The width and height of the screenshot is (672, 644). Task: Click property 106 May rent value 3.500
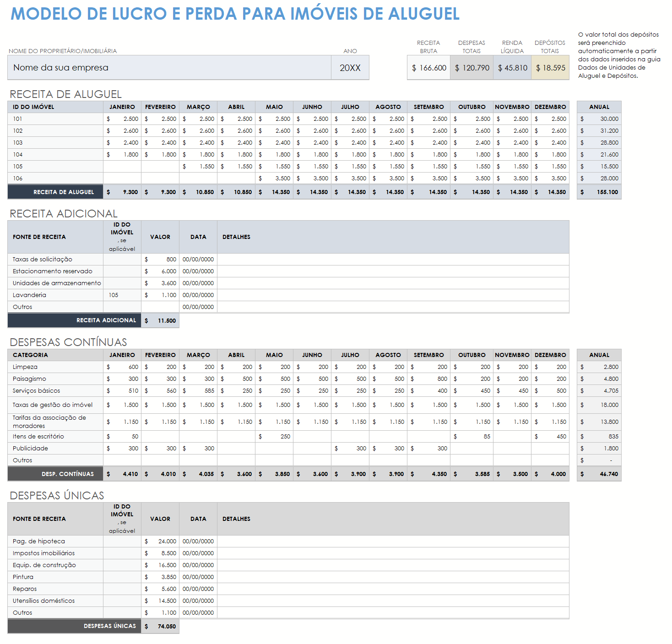274,179
